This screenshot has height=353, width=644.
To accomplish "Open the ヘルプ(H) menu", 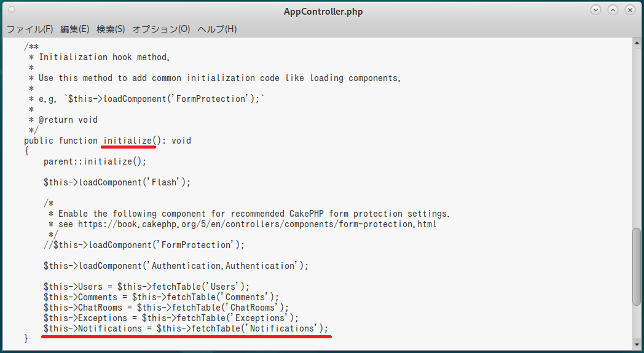I will point(217,29).
